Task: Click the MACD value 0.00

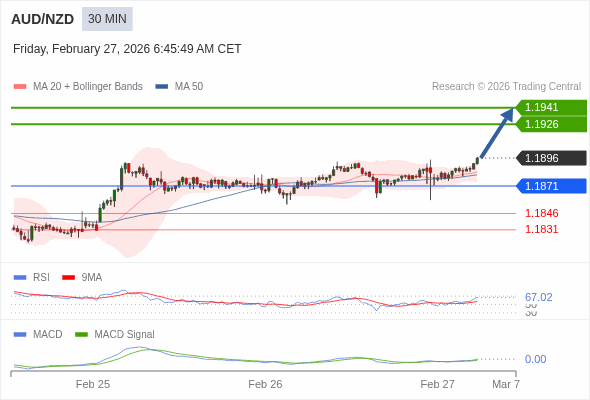Action: tap(535, 359)
